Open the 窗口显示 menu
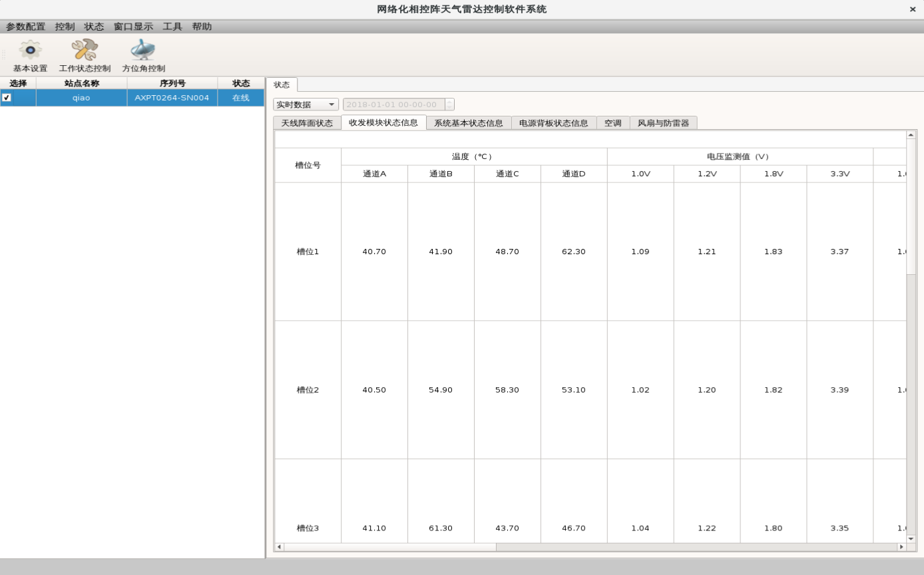924x575 pixels. coord(133,27)
